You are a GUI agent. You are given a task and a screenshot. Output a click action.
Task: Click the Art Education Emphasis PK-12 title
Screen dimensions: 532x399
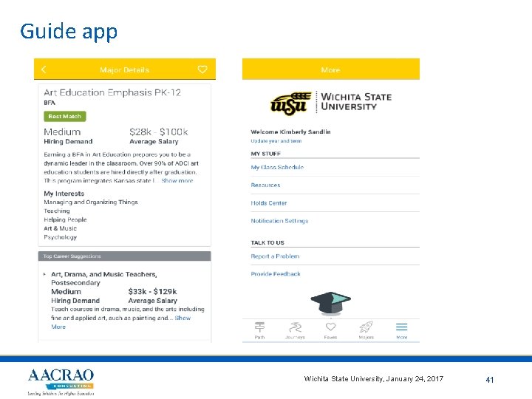pyautogui.click(x=112, y=92)
